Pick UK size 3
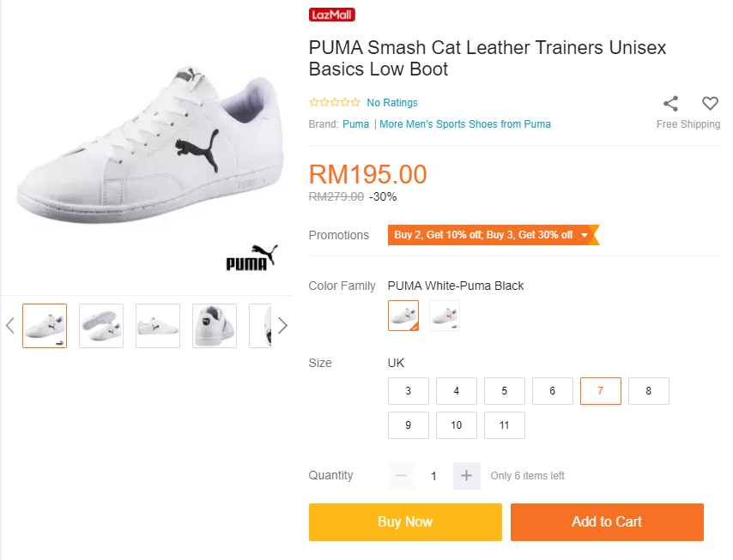 click(x=409, y=391)
